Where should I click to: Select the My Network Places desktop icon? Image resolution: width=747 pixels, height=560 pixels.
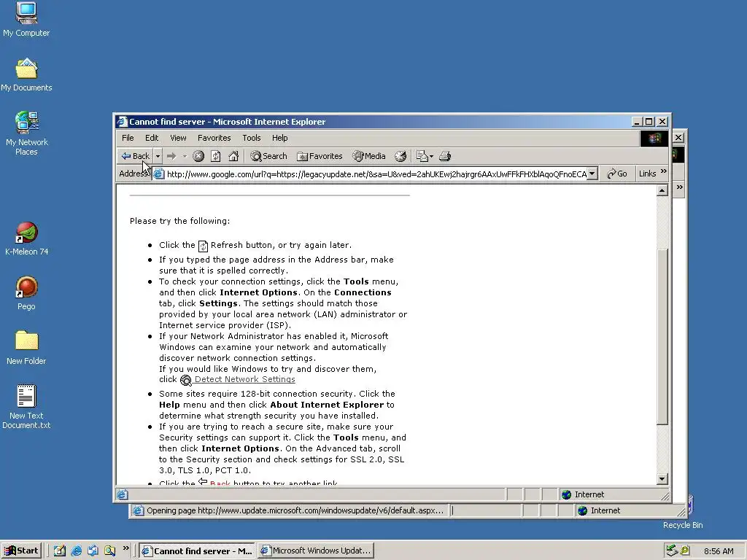[x=27, y=133]
